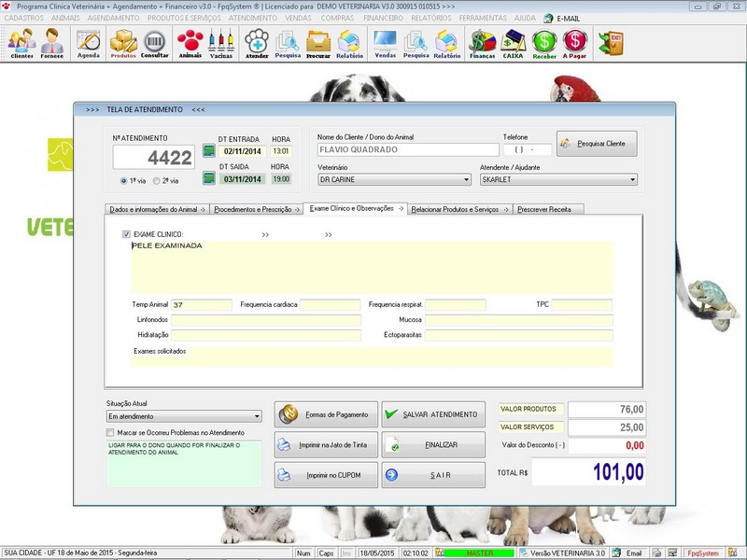Expand the Veterinário dropdown

466,179
